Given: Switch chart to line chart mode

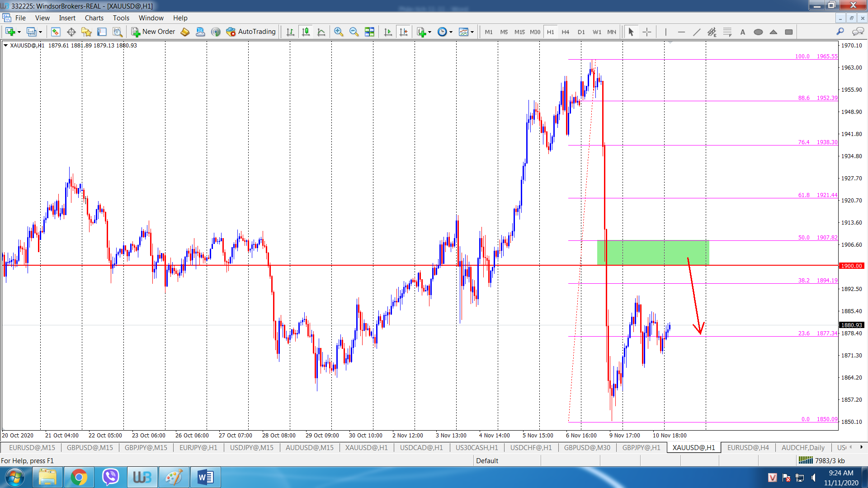Looking at the screenshot, I should point(321,32).
